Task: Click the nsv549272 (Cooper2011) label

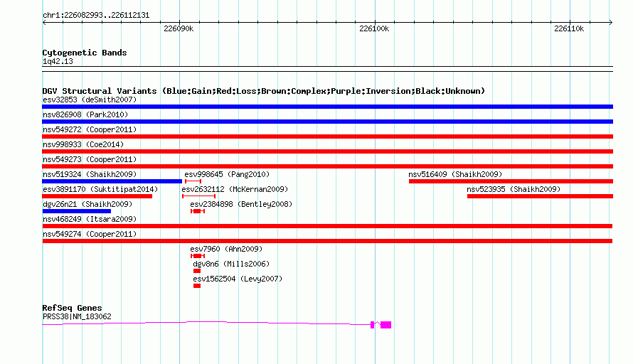Action: [x=90, y=129]
